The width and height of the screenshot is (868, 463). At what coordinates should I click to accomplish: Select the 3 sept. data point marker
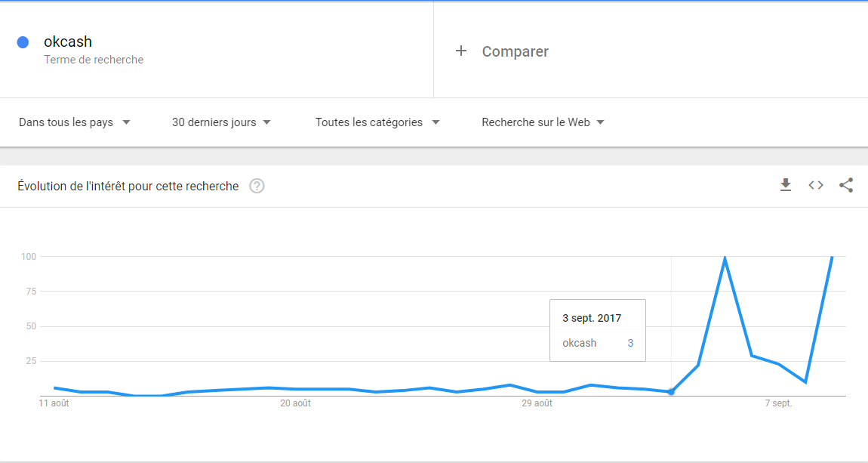[x=671, y=391]
